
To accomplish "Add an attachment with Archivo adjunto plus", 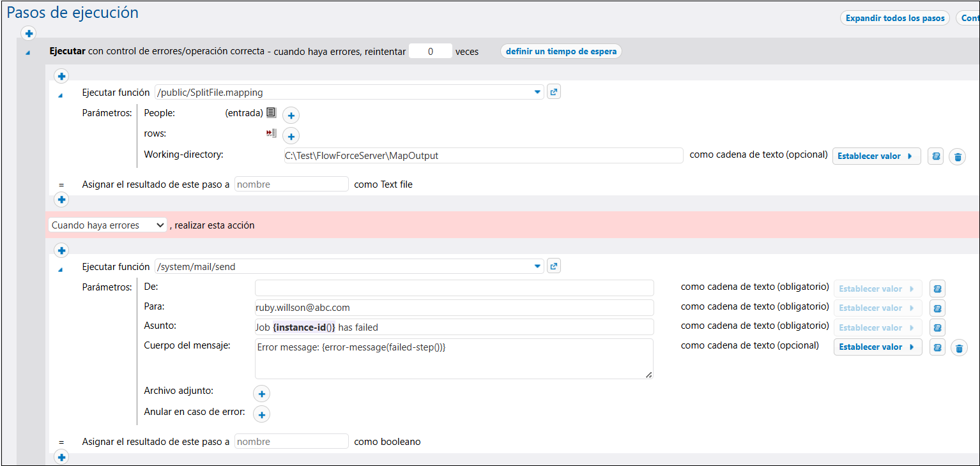I will [262, 393].
